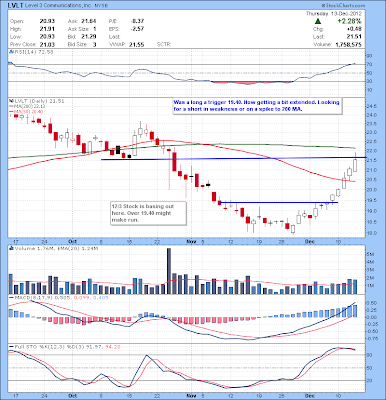Click the LVLT (Daily) 21.51 chart label
The image size is (386, 400).
click(x=38, y=101)
